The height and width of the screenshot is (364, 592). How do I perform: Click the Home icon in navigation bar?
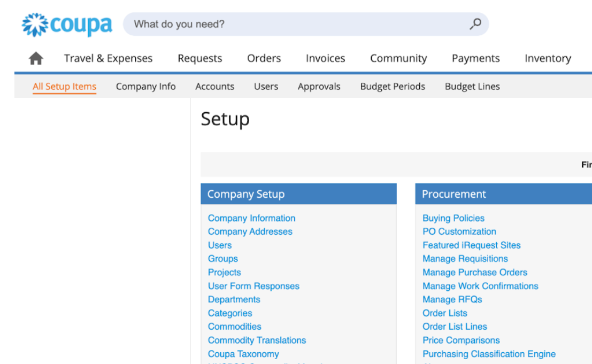(x=36, y=58)
